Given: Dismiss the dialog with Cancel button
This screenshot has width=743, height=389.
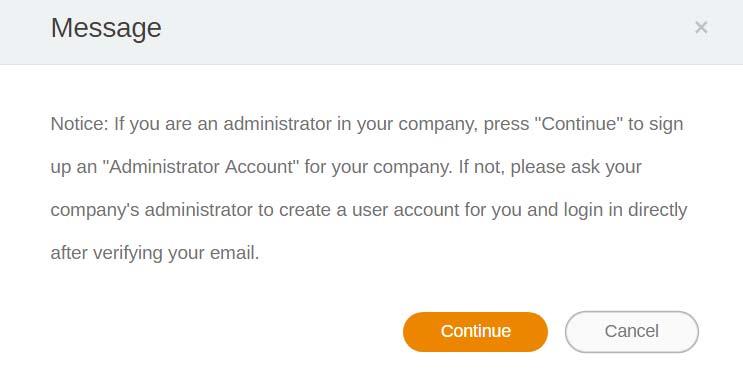Looking at the screenshot, I should click(632, 332).
